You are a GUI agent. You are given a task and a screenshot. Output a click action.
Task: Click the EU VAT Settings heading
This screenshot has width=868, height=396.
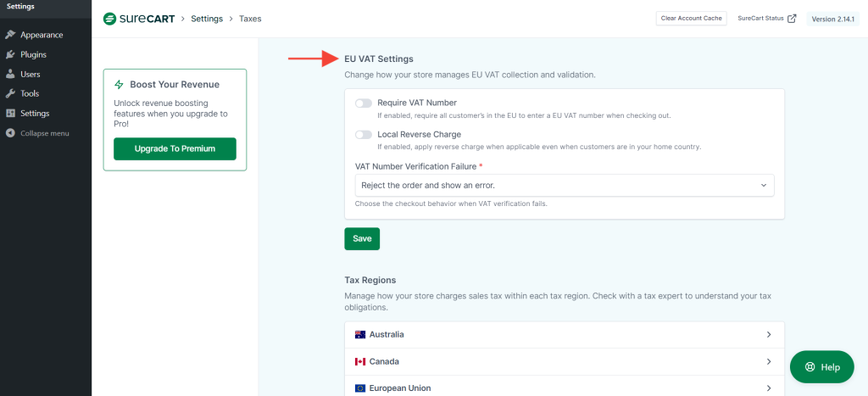pos(379,59)
